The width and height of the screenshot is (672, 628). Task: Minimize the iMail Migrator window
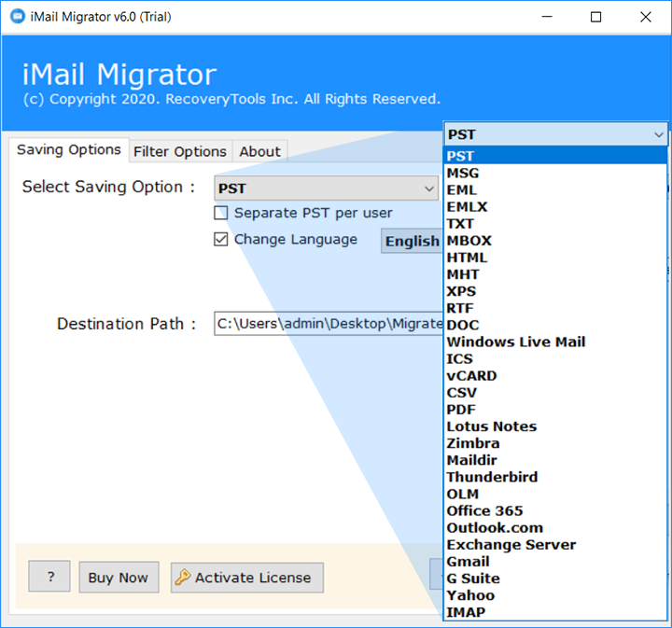tap(547, 17)
